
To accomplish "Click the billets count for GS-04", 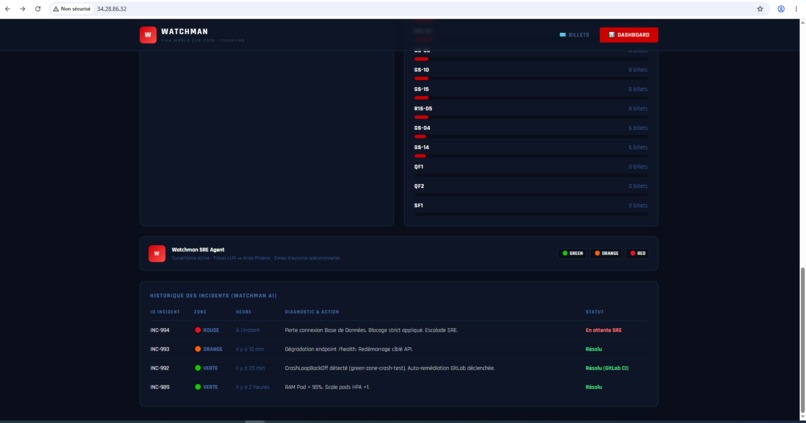I will point(638,128).
